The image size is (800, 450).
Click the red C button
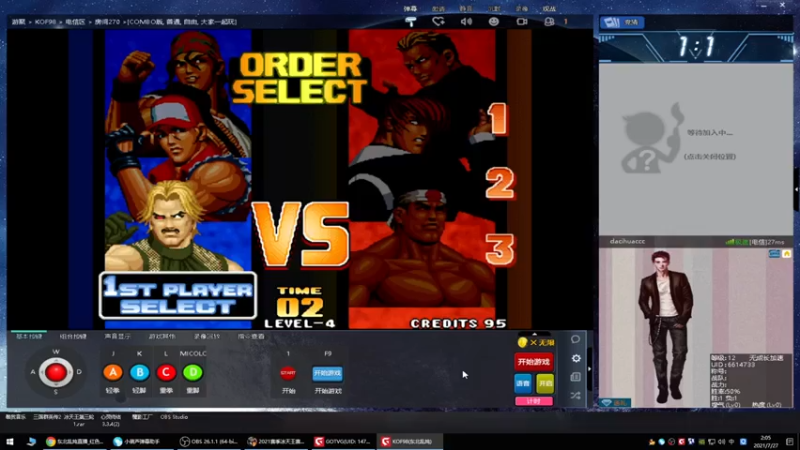(166, 372)
